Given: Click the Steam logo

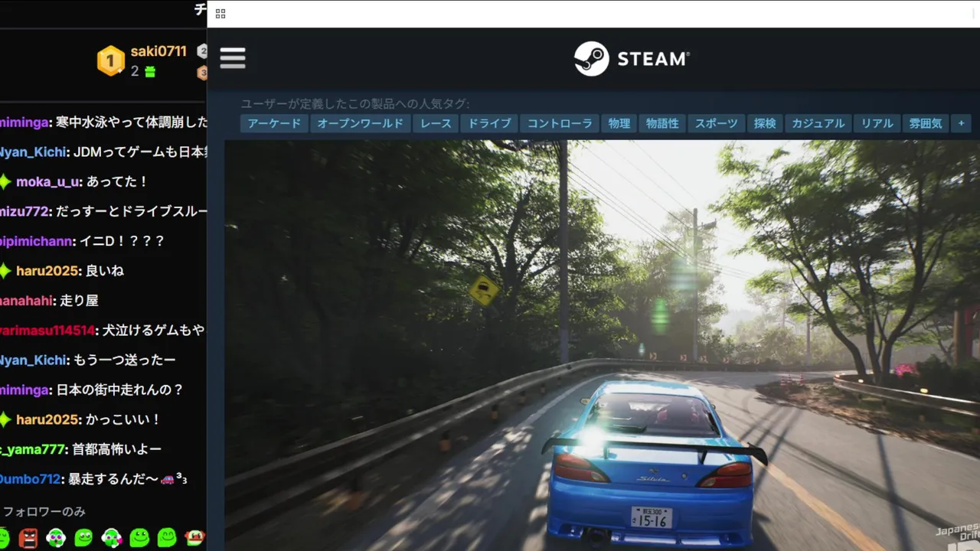Looking at the screenshot, I should (632, 59).
